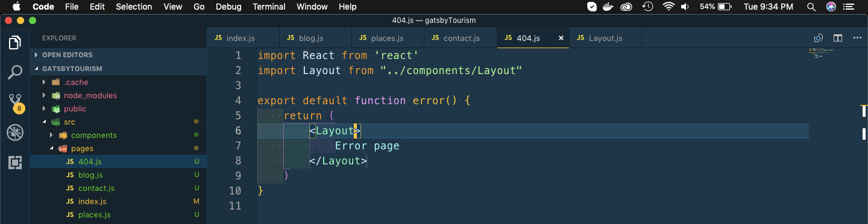Click the components folder icon
Screen dimensions: 868x224
click(x=63, y=135)
